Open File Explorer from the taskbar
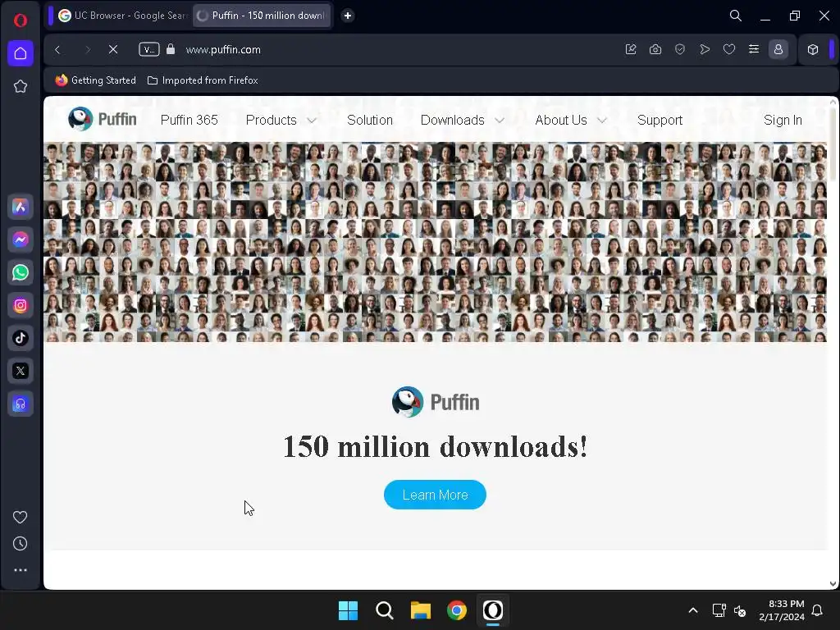This screenshot has width=840, height=630. [x=421, y=610]
